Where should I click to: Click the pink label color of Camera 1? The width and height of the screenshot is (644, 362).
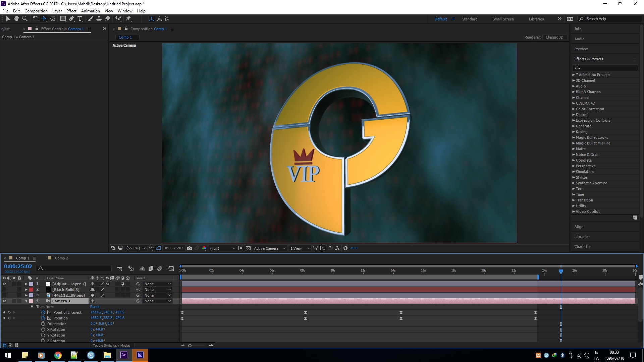[31, 301]
